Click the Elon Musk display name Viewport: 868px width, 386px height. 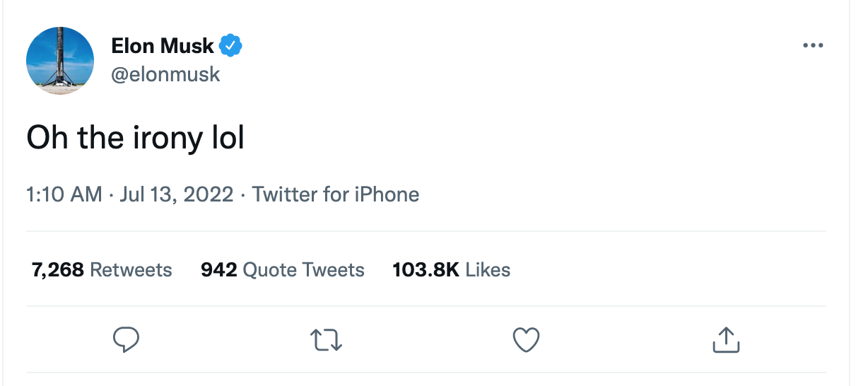point(163,47)
